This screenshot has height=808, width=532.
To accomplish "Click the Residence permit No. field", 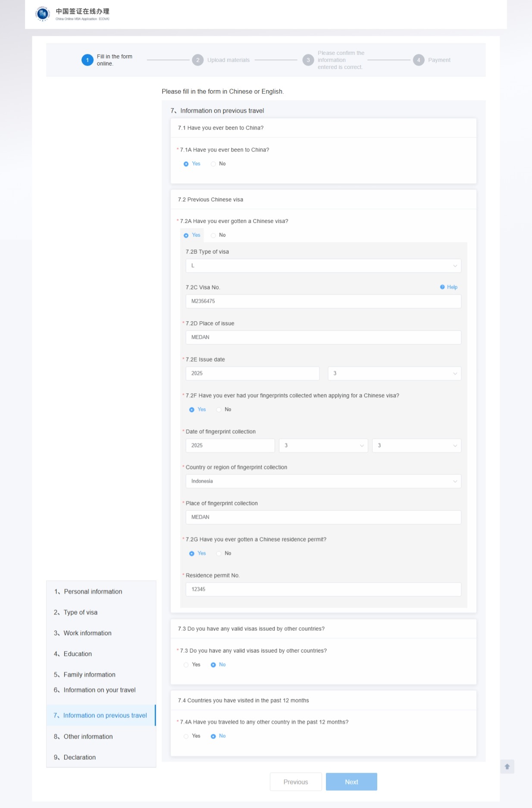I will click(323, 589).
